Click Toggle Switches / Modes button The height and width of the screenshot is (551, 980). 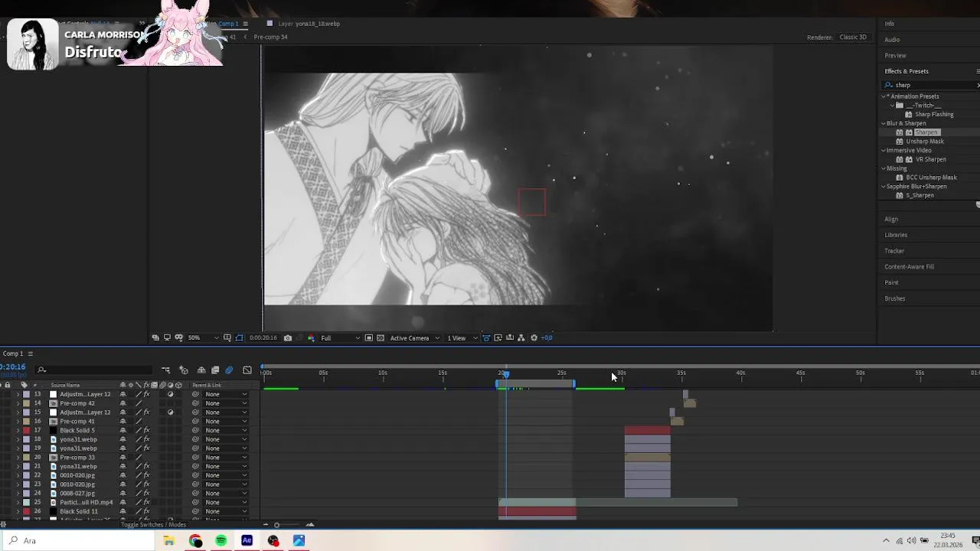coord(153,524)
